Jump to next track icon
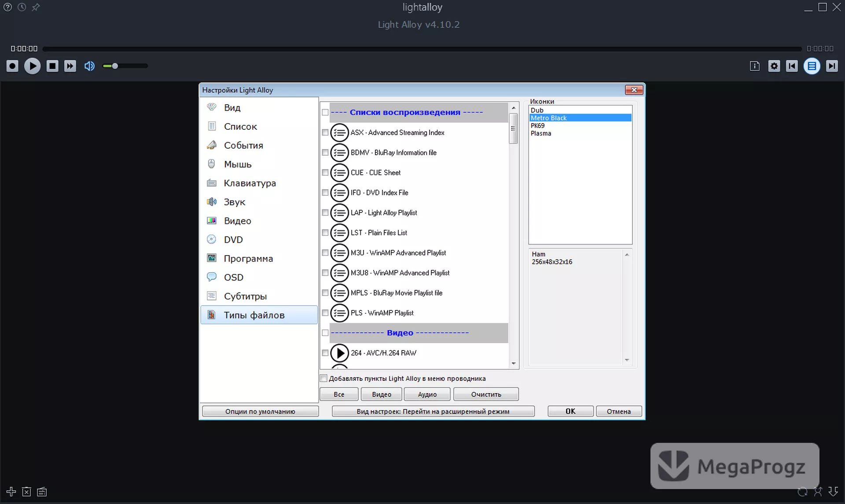Screen dimensions: 845x504 [x=831, y=66]
